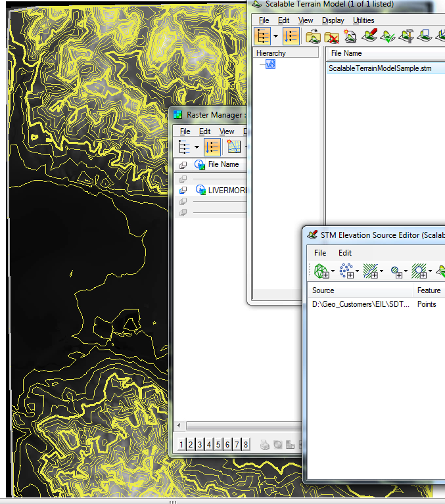Open Edit menu in Scalable Terrain Model

click(283, 20)
